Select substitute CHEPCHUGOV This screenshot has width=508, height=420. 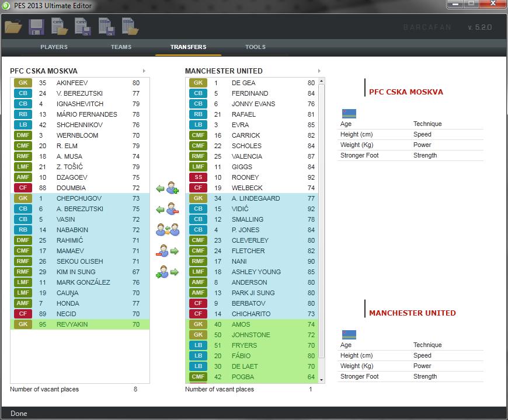point(79,198)
